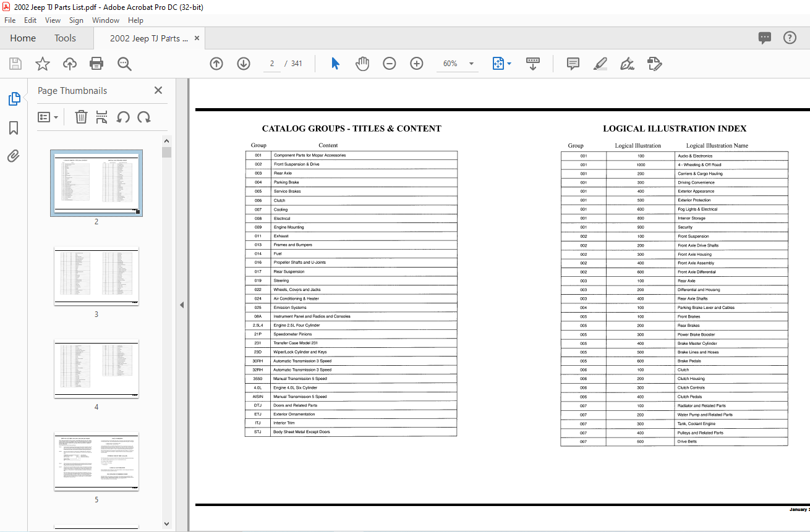Go to the previous page
The image size is (810, 532).
[x=216, y=64]
